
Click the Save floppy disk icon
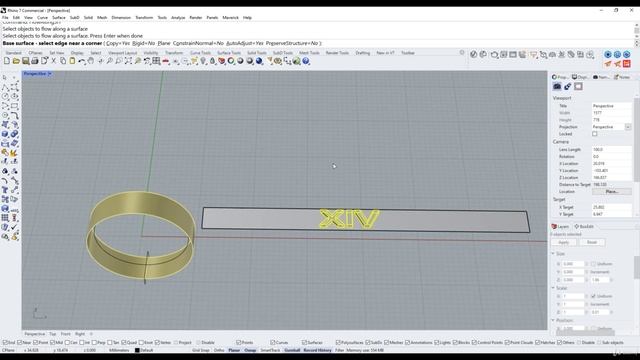25,61
